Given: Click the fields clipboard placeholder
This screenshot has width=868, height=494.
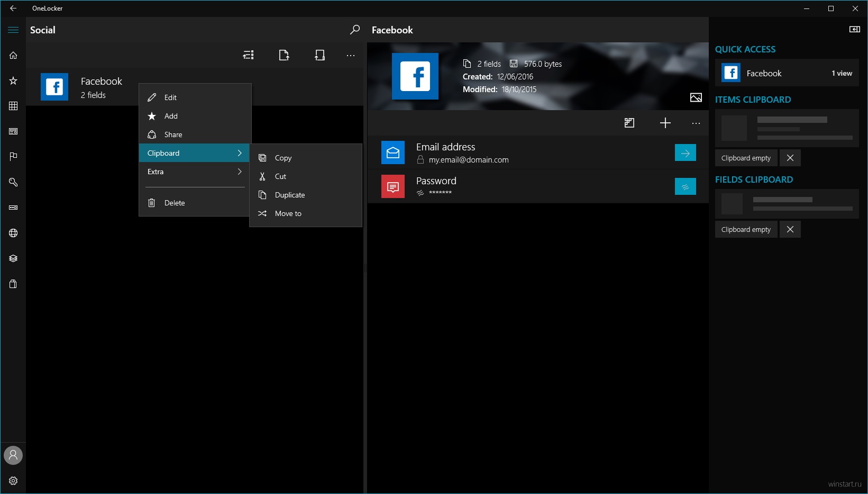Looking at the screenshot, I should click(x=787, y=204).
